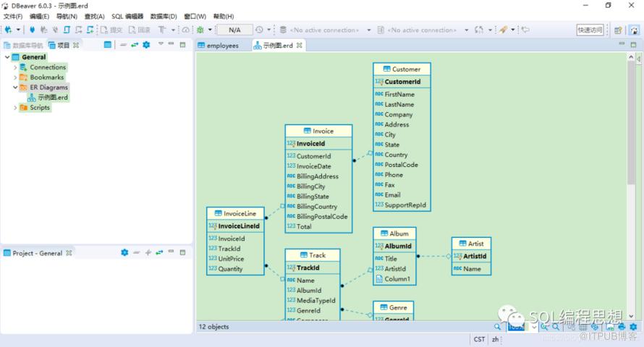644x347 pixels.
Task: Select the 示例图.erd file in the tree
Action: pos(53,97)
